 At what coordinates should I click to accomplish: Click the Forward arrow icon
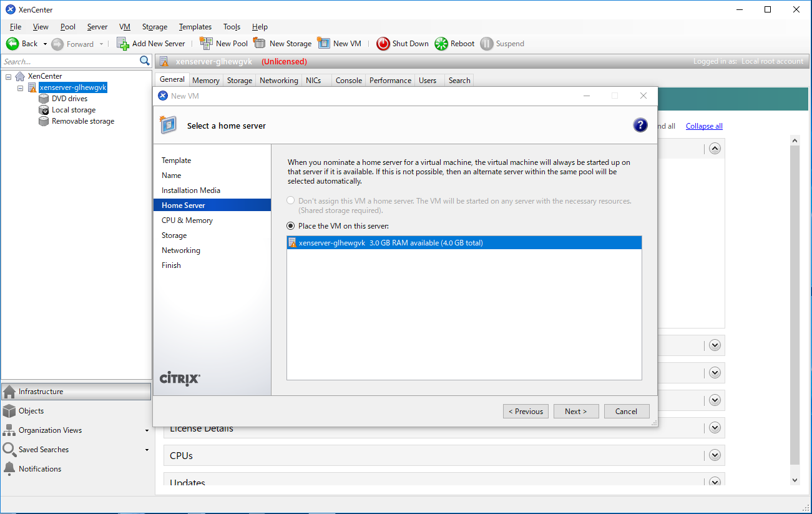tap(57, 44)
